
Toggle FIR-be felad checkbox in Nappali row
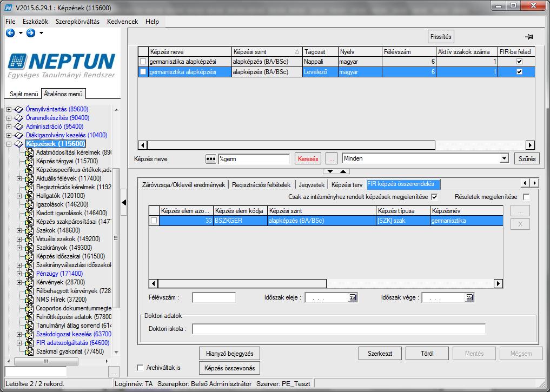[520, 61]
